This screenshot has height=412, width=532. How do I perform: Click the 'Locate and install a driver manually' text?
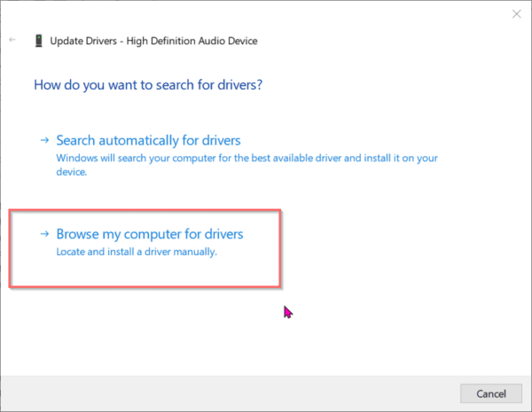point(137,252)
